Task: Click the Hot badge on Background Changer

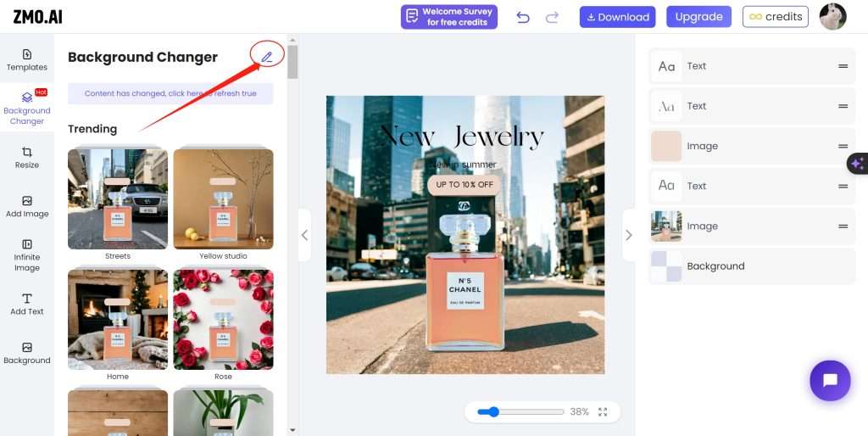Action: (x=41, y=92)
